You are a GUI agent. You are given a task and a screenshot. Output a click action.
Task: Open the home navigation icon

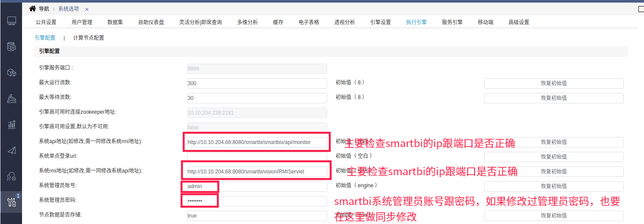(32, 9)
